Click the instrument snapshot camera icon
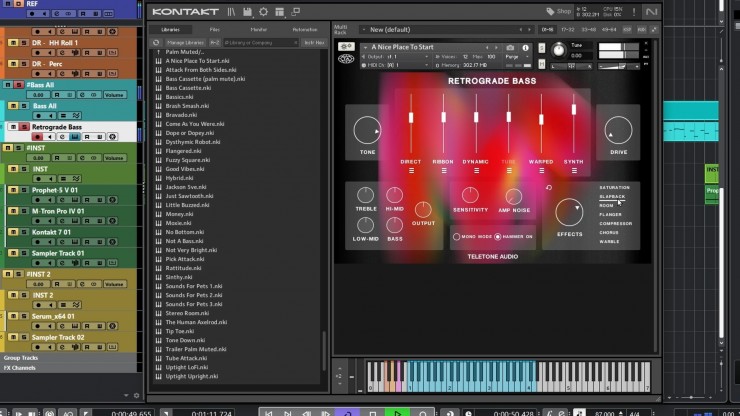 pyautogui.click(x=510, y=47)
